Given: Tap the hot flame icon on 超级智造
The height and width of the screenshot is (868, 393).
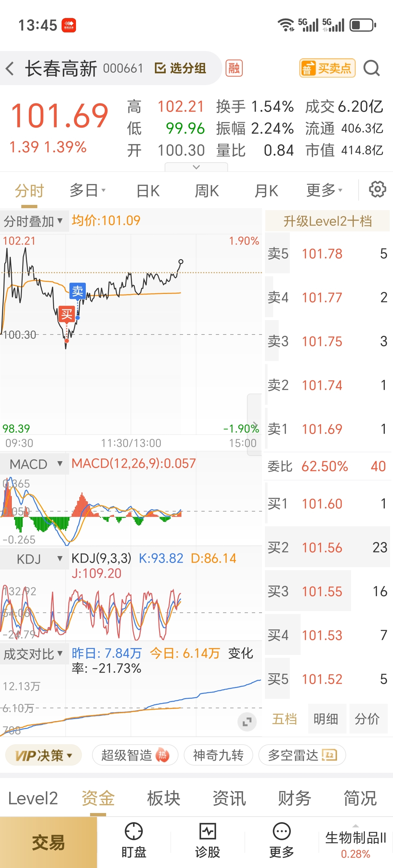Looking at the screenshot, I should point(162,755).
